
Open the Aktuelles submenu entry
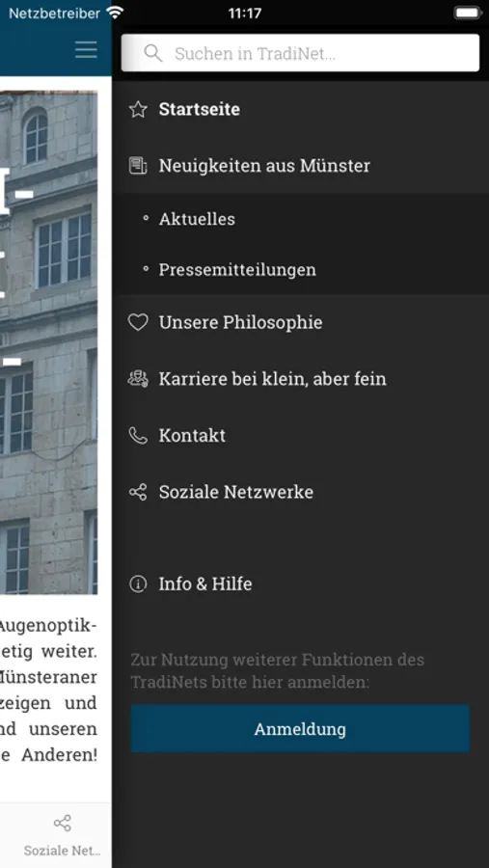tap(301, 219)
